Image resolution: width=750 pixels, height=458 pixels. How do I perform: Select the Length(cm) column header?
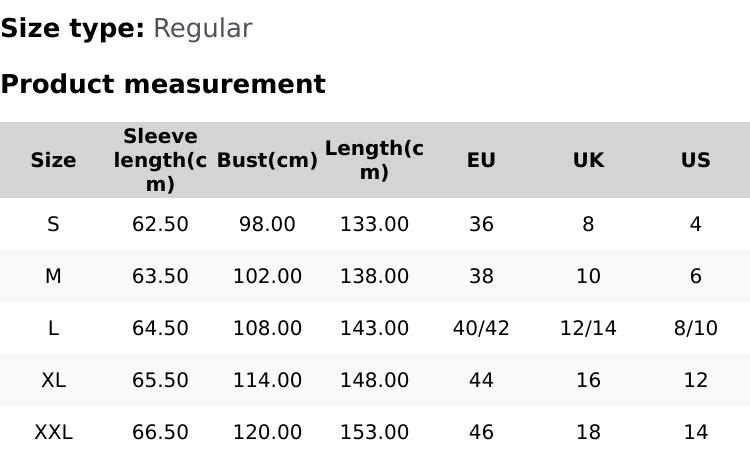(374, 160)
